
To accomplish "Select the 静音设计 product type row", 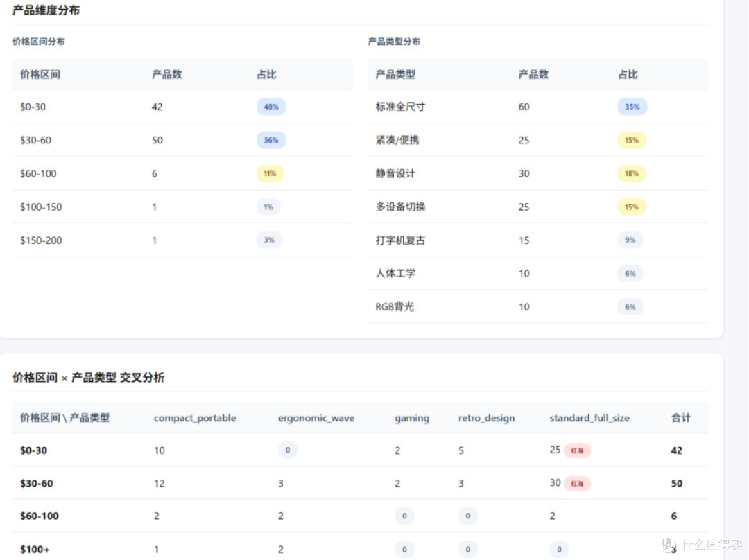I will click(x=538, y=174).
